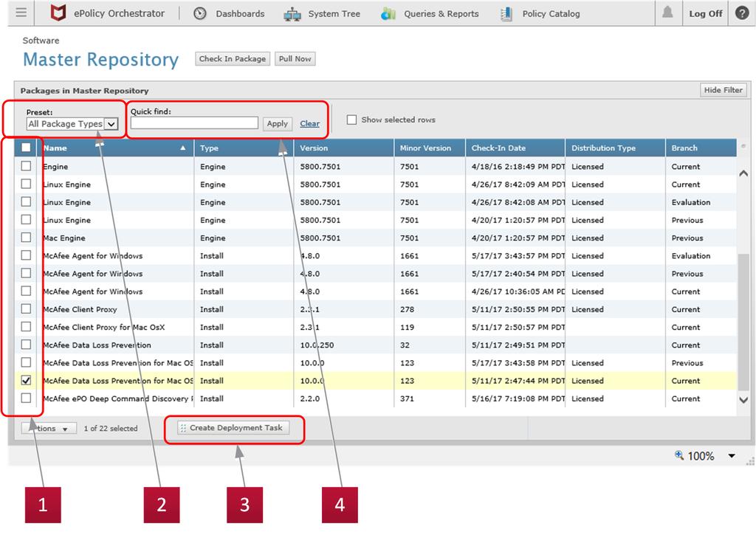Click the McAfee Client Proxy for Mac OsX name

pyautogui.click(x=103, y=327)
